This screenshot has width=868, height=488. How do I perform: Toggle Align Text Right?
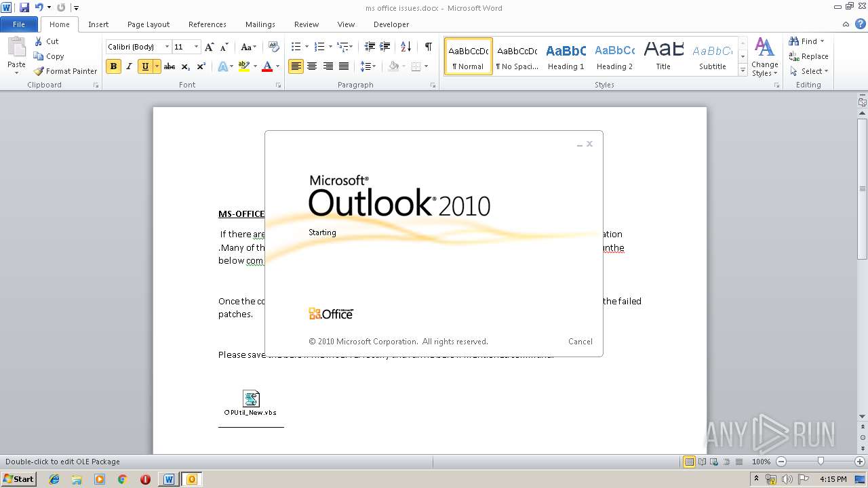328,66
